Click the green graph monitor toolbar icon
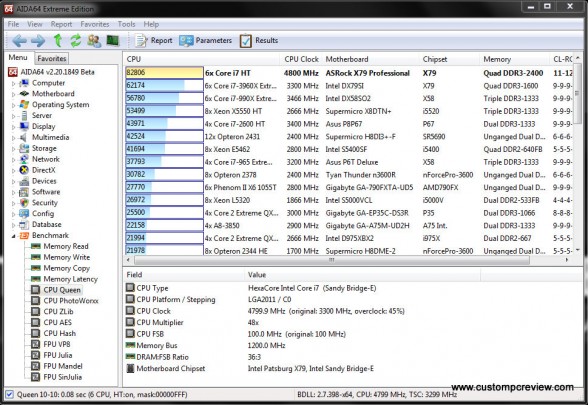This screenshot has height=405, width=588. tap(112, 40)
